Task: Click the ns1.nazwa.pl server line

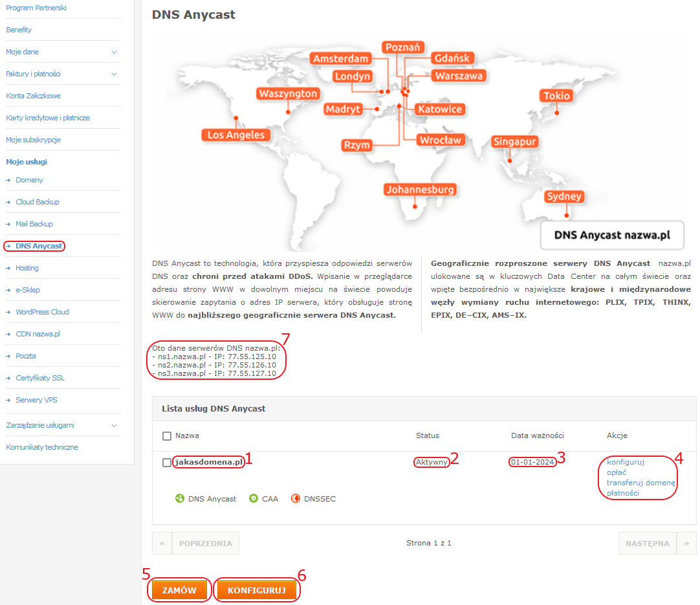Action: click(x=214, y=357)
